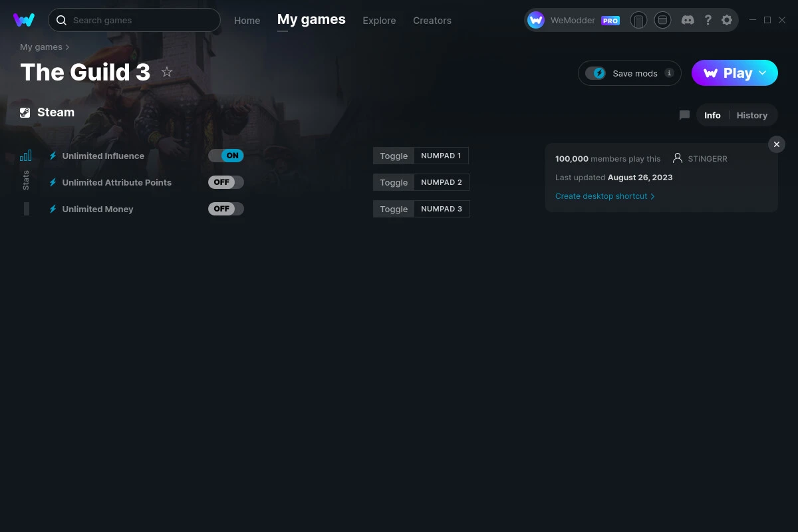The height and width of the screenshot is (532, 798).
Task: Open the comments chat bubble icon
Action: pos(684,115)
